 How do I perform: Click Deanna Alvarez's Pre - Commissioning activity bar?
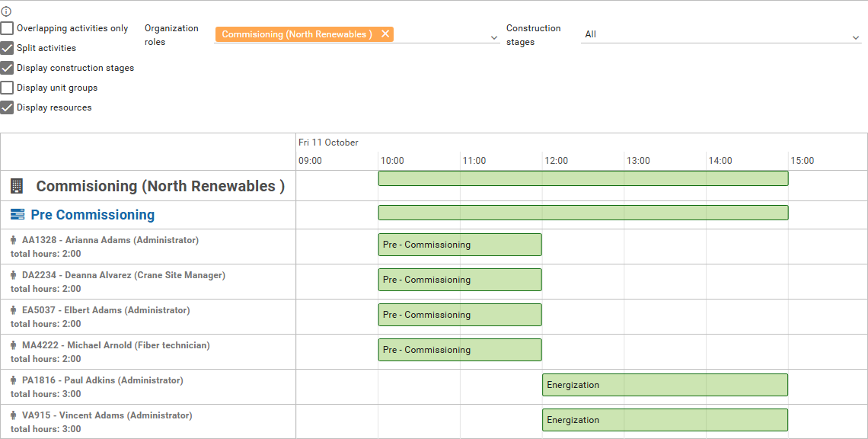coord(459,280)
